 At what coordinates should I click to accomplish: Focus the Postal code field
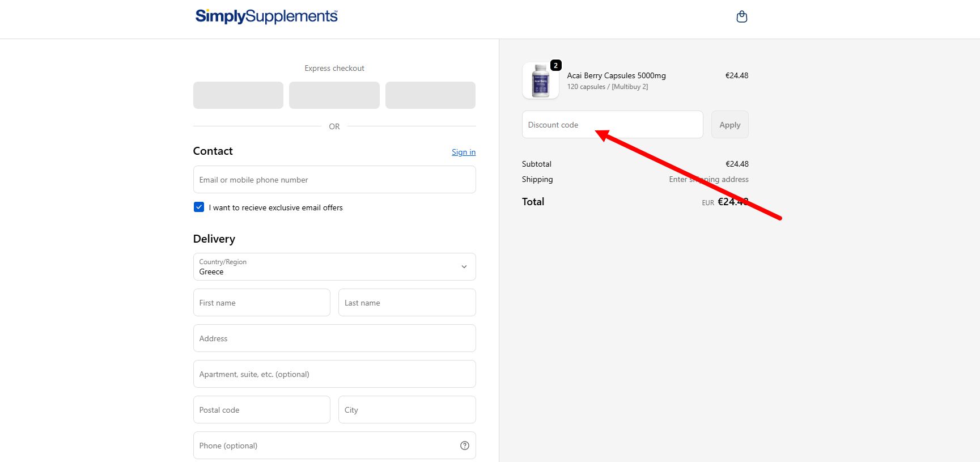coord(262,410)
